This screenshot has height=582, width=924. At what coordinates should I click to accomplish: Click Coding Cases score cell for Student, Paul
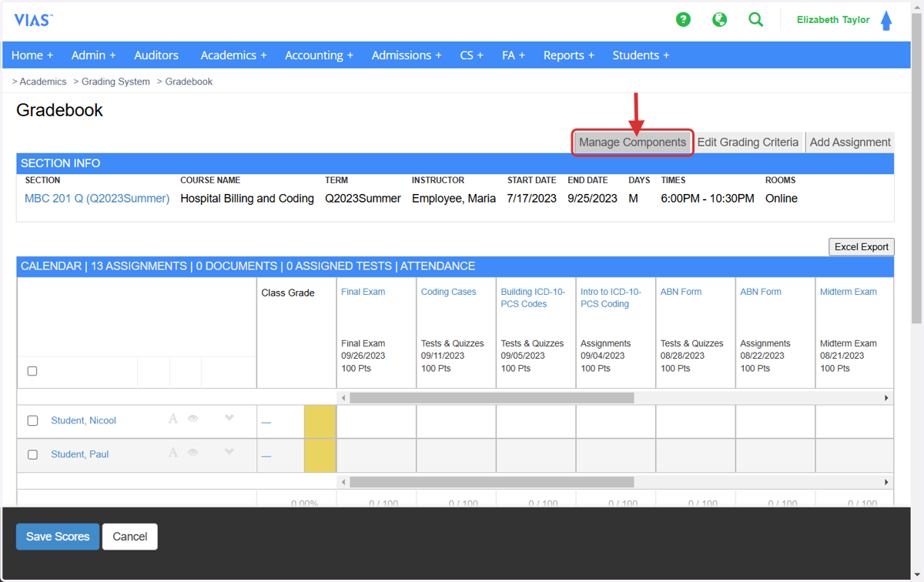click(x=456, y=456)
